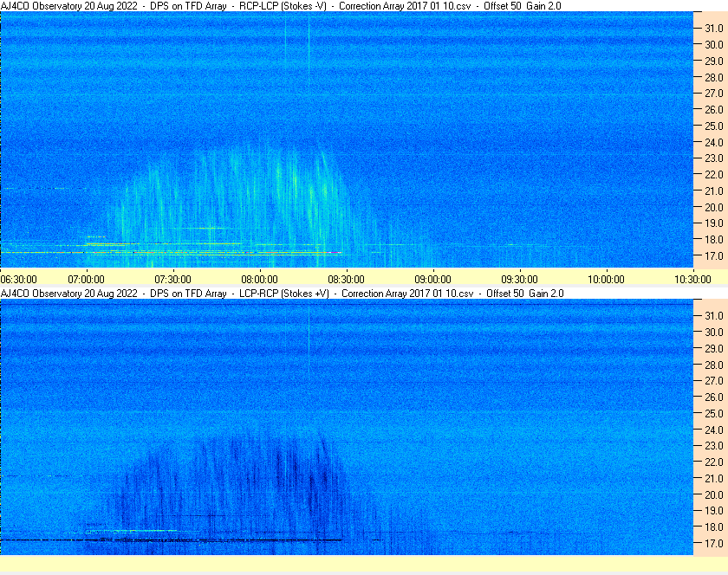
Task: Click 25.0 frequency label on lower chart
Action: pos(714,414)
